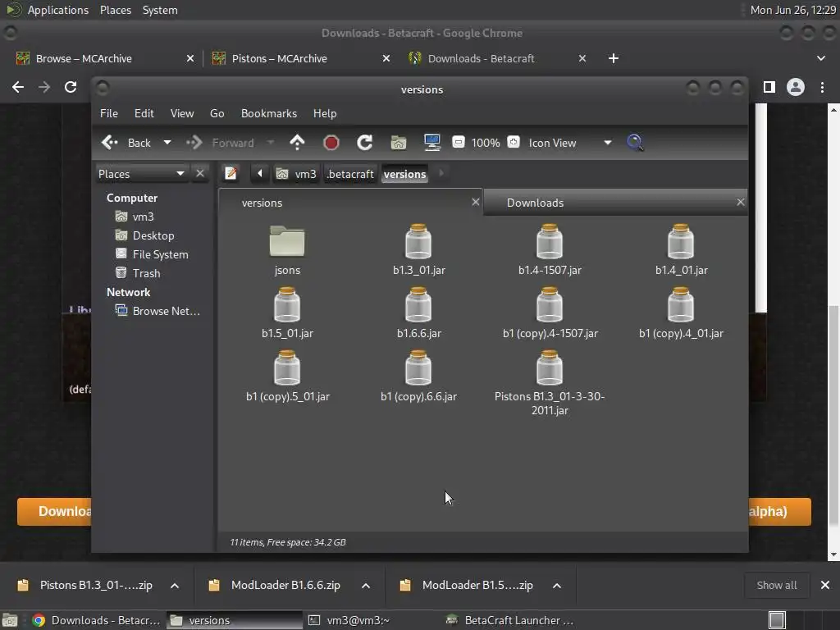Viewport: 840px width, 630px height.
Task: Close the Chrome downloads bar
Action: click(x=825, y=586)
